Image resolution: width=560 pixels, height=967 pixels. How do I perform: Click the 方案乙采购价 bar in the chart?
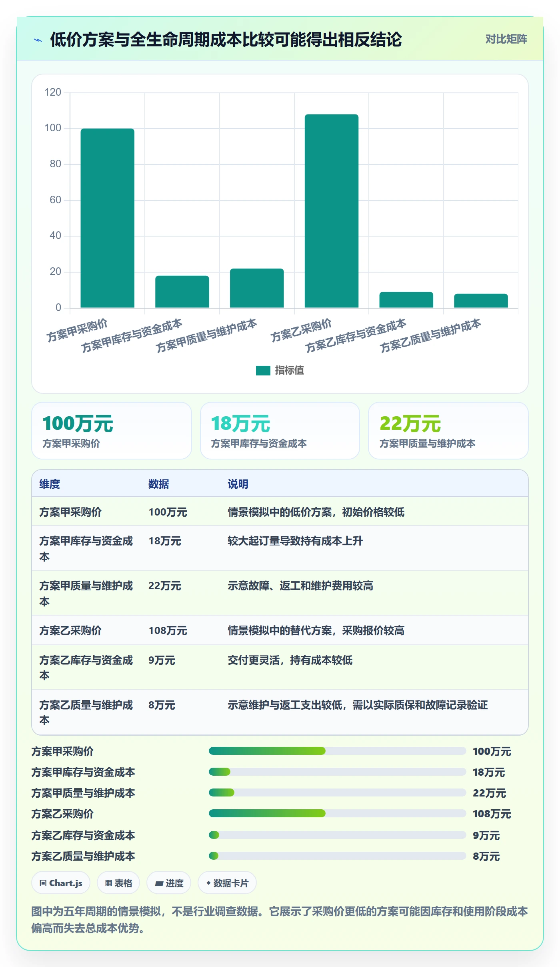pyautogui.click(x=332, y=211)
